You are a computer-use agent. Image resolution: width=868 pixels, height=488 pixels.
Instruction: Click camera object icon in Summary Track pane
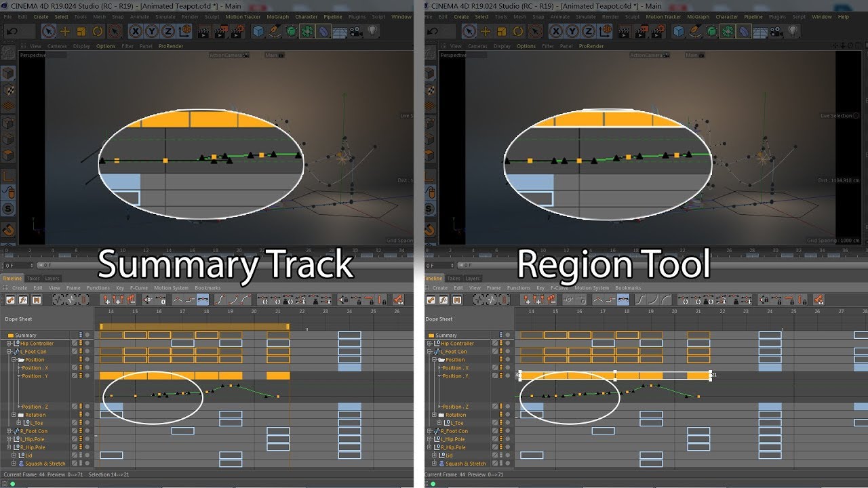point(357,30)
